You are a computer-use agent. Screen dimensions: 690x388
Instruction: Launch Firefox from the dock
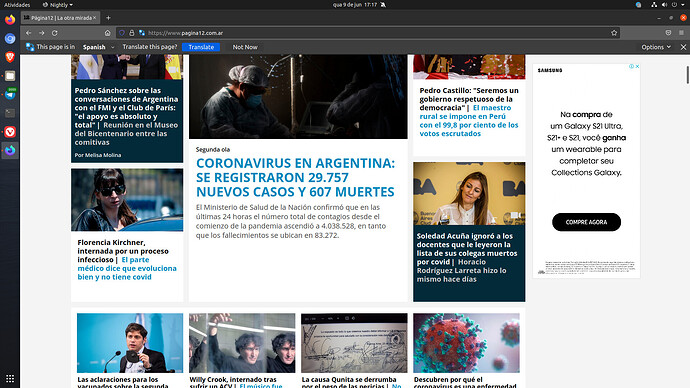[10, 20]
